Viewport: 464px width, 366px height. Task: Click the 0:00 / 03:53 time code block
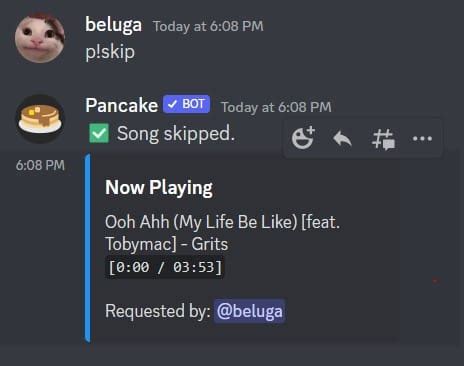[x=165, y=267]
